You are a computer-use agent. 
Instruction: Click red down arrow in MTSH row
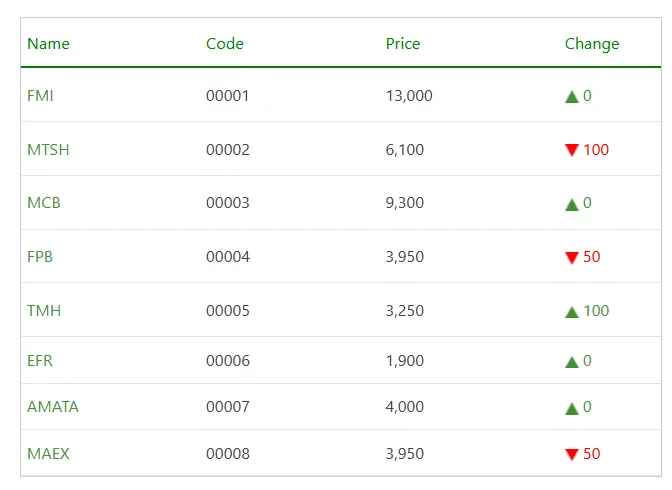point(572,150)
